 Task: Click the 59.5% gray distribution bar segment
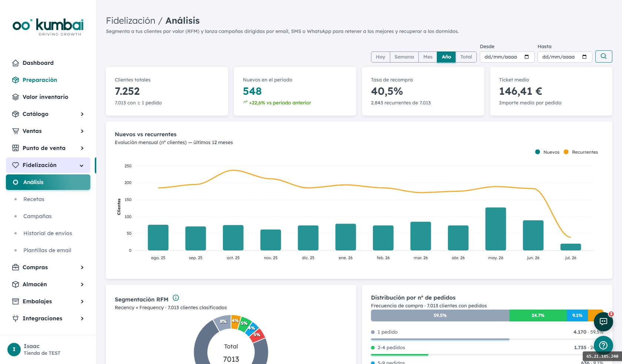point(440,315)
